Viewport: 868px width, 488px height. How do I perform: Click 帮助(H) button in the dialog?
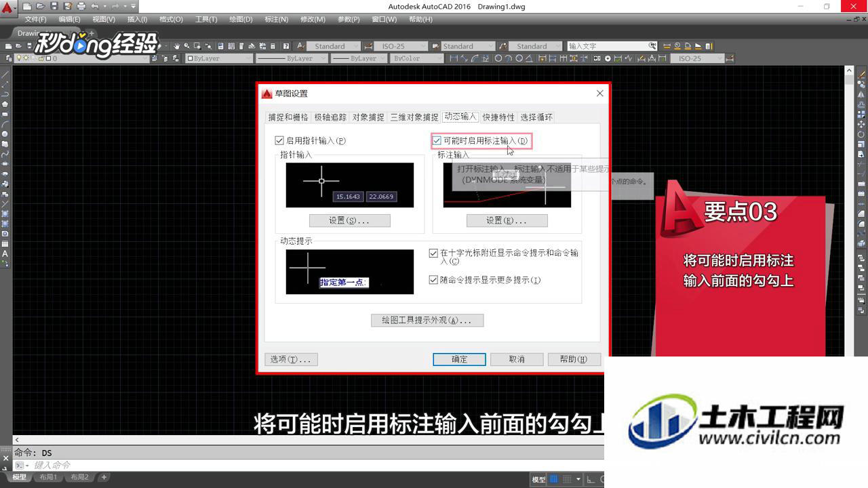(574, 359)
